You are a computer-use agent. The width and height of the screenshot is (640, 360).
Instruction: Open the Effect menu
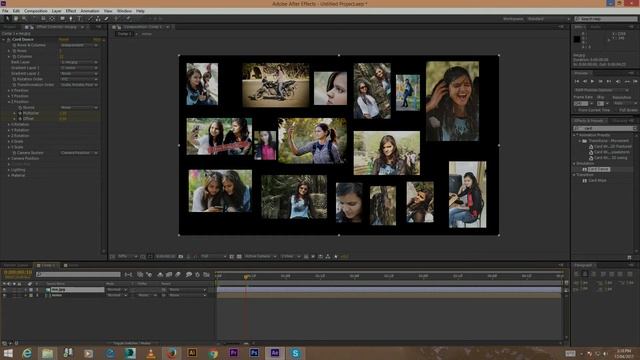pos(71,11)
